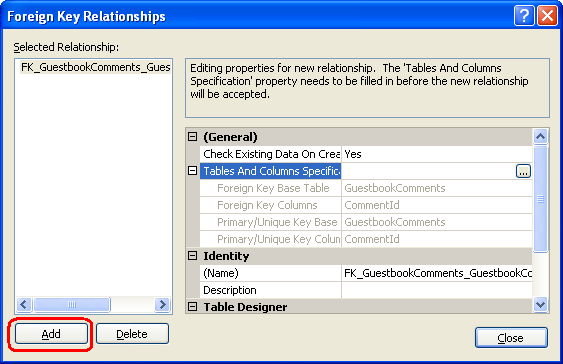The image size is (563, 364).
Task: Click the vertical scrollbar thumb in property grid
Action: click(x=540, y=199)
